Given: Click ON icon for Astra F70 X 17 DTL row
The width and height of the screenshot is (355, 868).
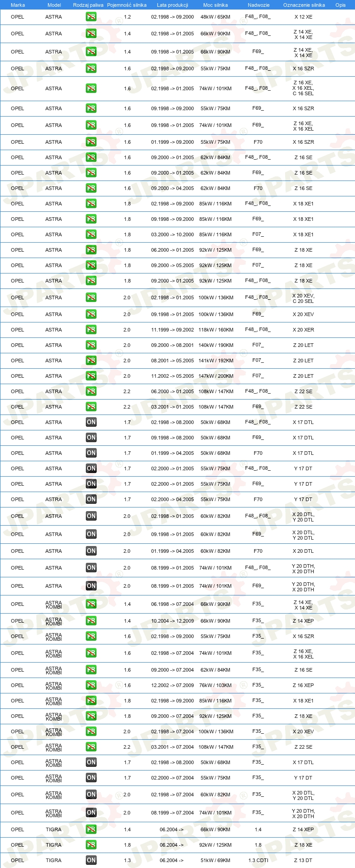Looking at the screenshot, I should pos(91,453).
